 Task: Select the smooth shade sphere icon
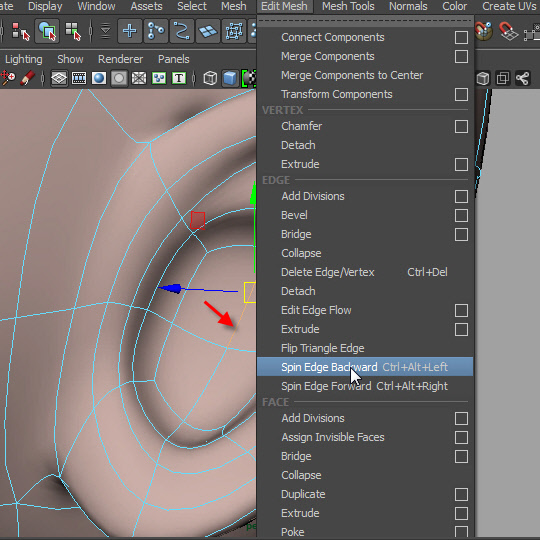pos(99,78)
